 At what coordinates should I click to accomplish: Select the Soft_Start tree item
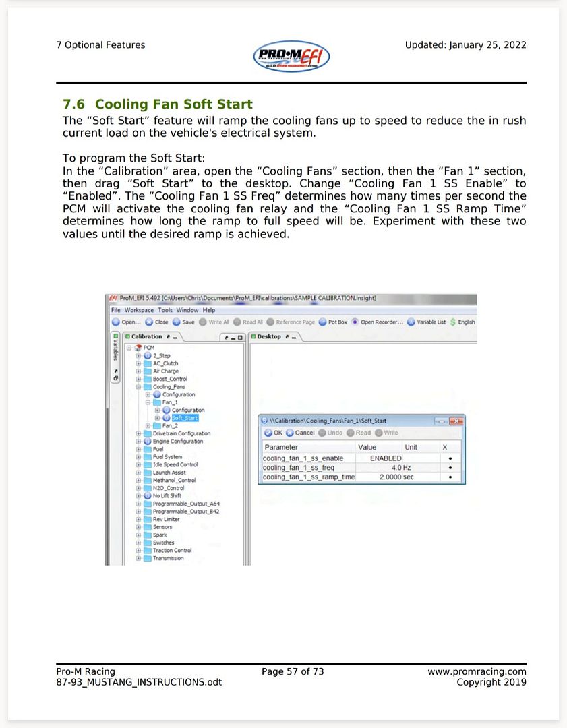click(185, 418)
